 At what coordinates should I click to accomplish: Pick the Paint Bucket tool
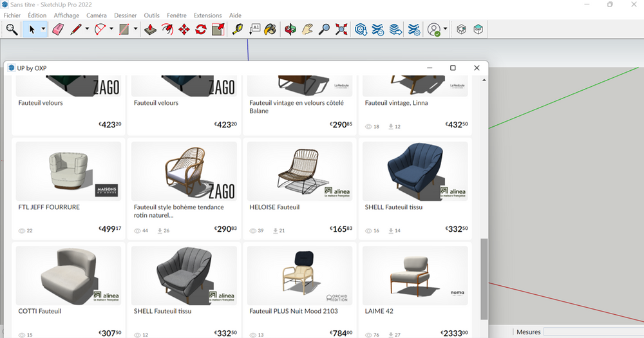pos(270,30)
